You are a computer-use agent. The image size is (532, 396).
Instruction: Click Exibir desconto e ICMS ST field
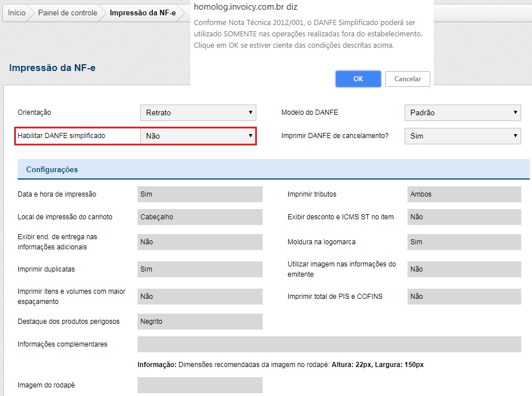(464, 217)
